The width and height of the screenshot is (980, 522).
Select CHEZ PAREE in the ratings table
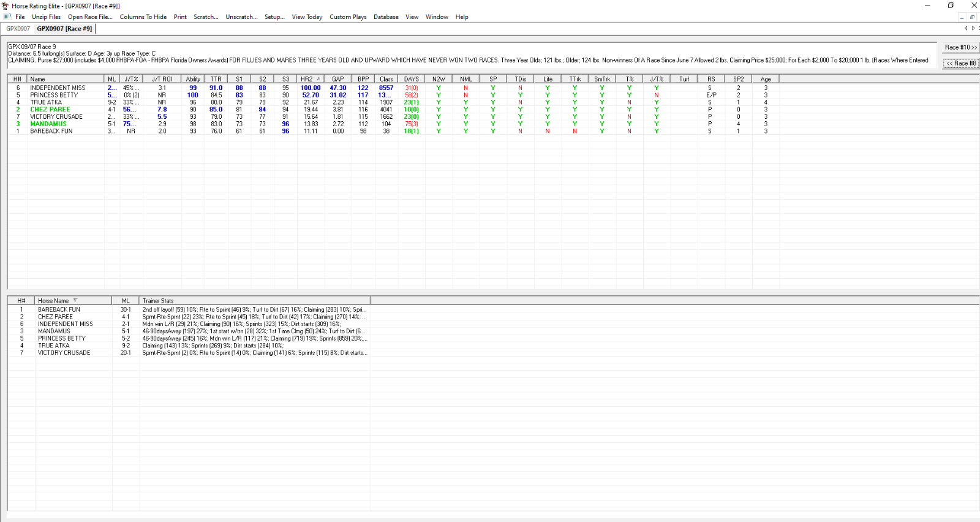tap(50, 110)
